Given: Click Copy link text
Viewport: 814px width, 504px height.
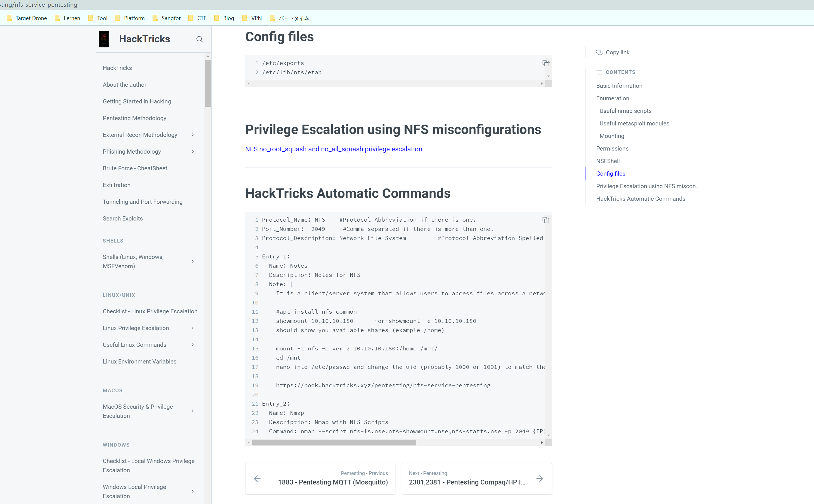Looking at the screenshot, I should pos(618,52).
